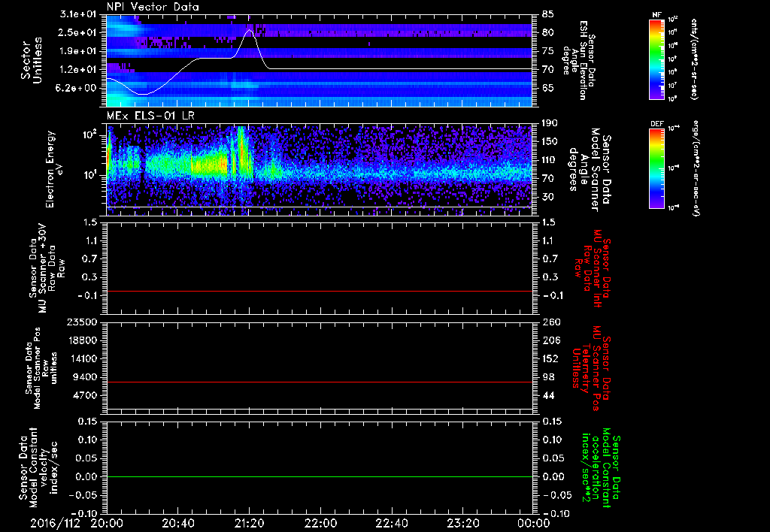Click the 22:40 time tick label
The height and width of the screenshot is (532, 770).
click(391, 523)
